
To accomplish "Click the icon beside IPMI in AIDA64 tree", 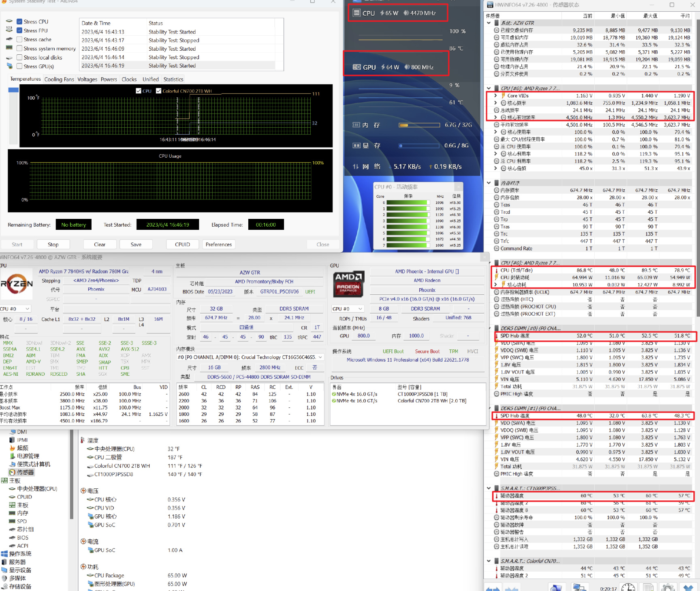I will (x=13, y=440).
